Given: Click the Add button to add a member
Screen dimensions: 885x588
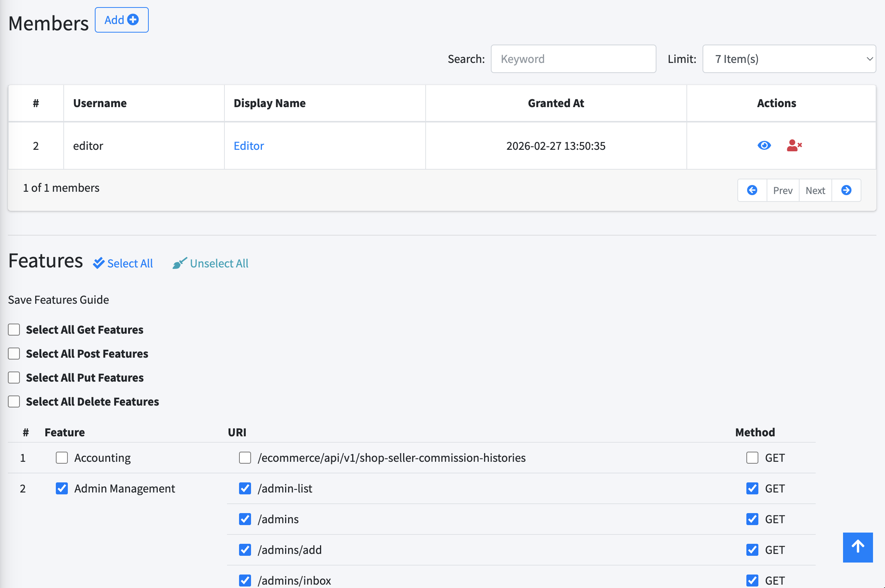Looking at the screenshot, I should [121, 20].
